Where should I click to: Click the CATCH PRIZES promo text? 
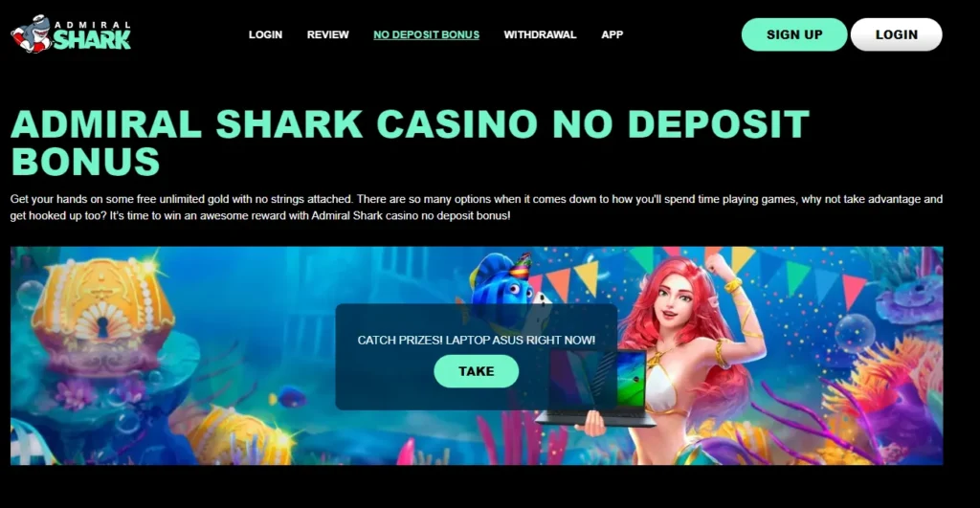point(477,340)
